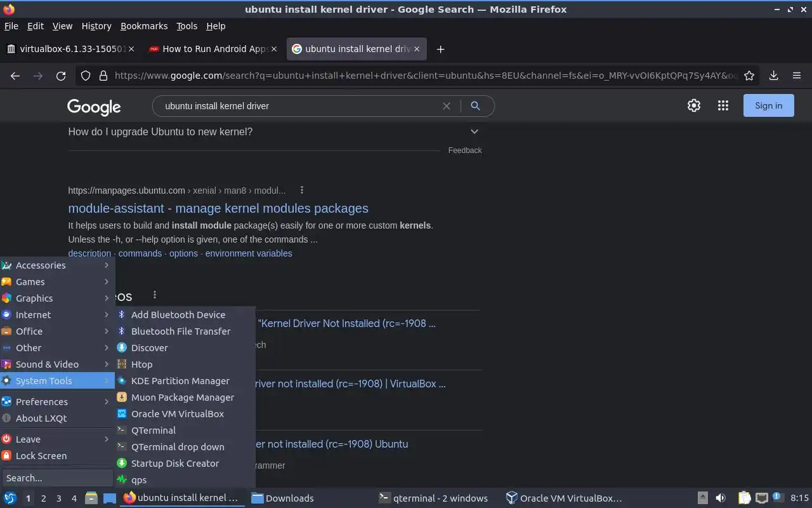
Task: Click the file manager launcher in the panel
Action: (91, 498)
